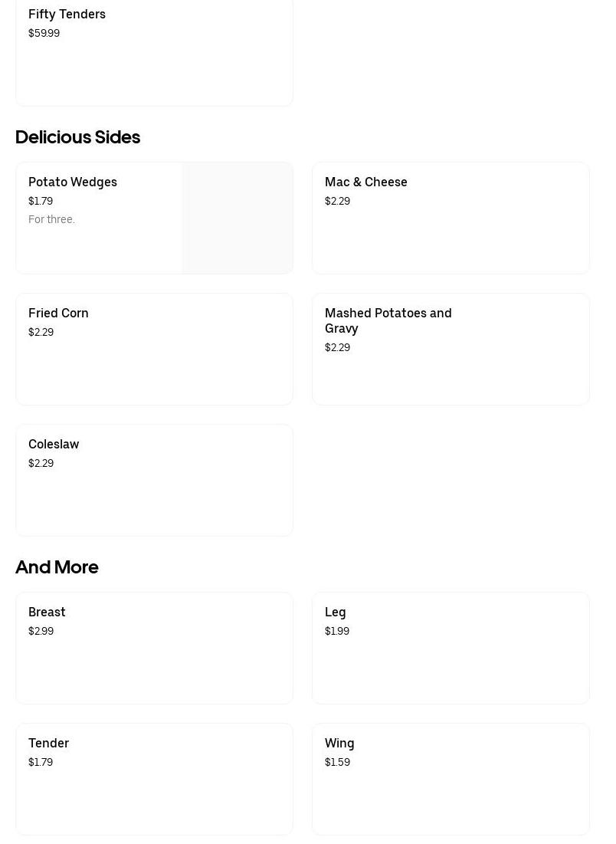616x844 pixels.
Task: Click the $1.99 Leg price
Action: point(337,632)
